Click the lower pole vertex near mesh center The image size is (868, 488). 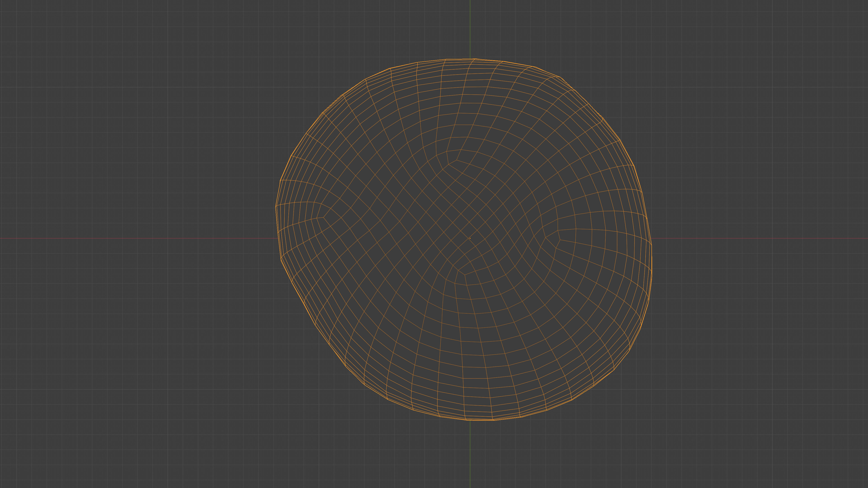coord(465,274)
